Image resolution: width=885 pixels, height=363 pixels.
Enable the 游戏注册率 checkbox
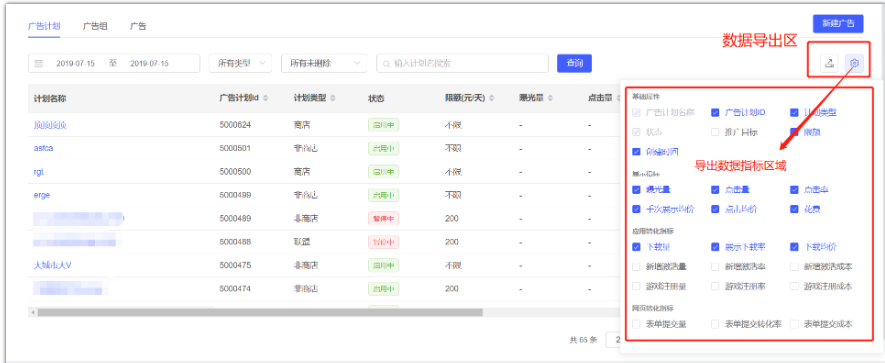(715, 286)
